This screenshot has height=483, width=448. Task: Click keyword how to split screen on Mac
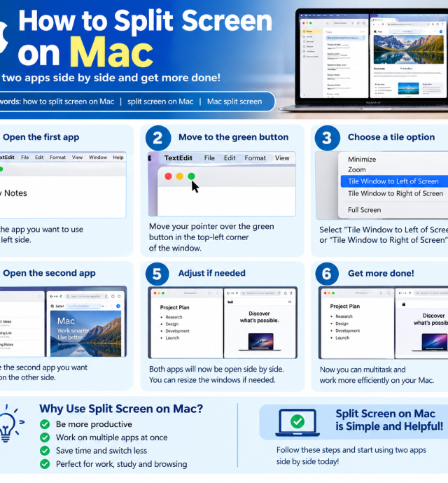tap(69, 101)
